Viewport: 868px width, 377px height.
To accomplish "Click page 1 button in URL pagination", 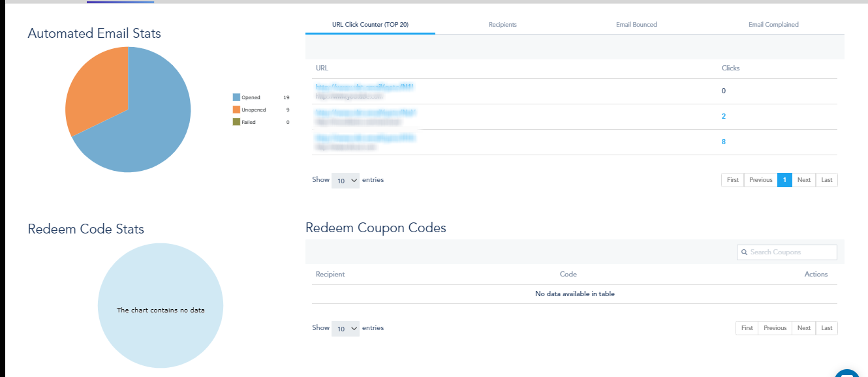I will coord(784,180).
